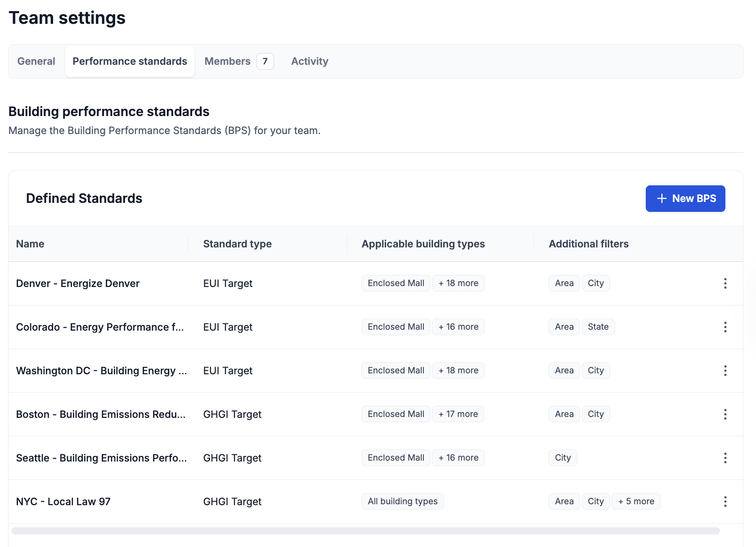Switch to the General tab

coord(36,61)
